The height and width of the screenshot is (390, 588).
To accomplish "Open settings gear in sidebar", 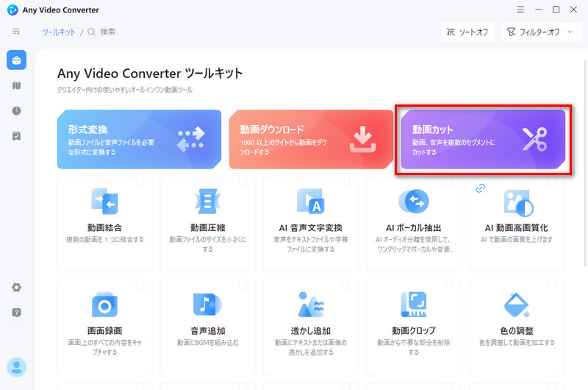I will click(x=16, y=288).
